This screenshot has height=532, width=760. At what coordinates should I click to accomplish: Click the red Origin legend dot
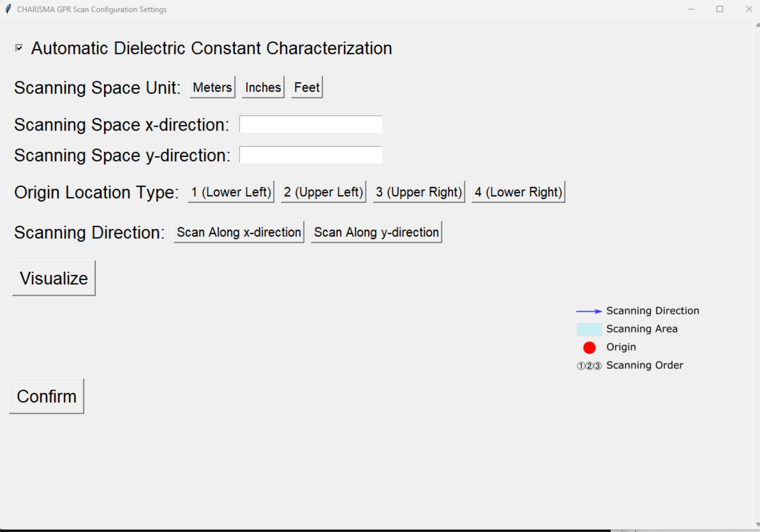pyautogui.click(x=589, y=348)
